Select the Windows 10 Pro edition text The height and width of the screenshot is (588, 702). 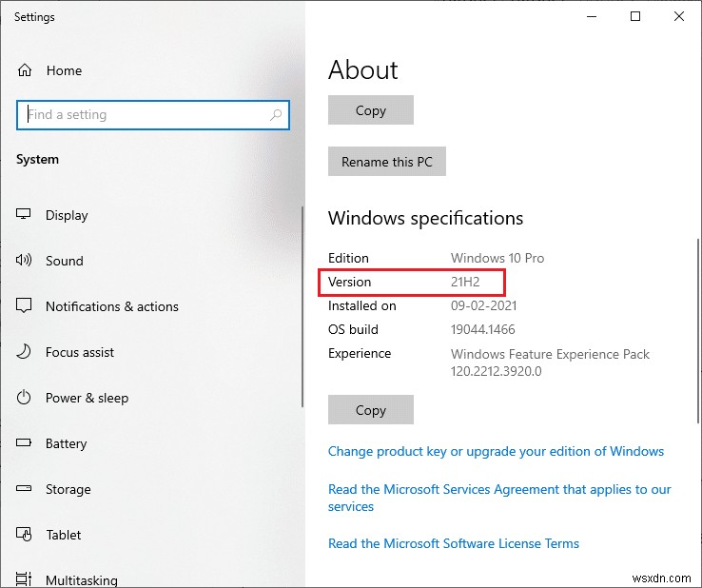click(x=497, y=259)
